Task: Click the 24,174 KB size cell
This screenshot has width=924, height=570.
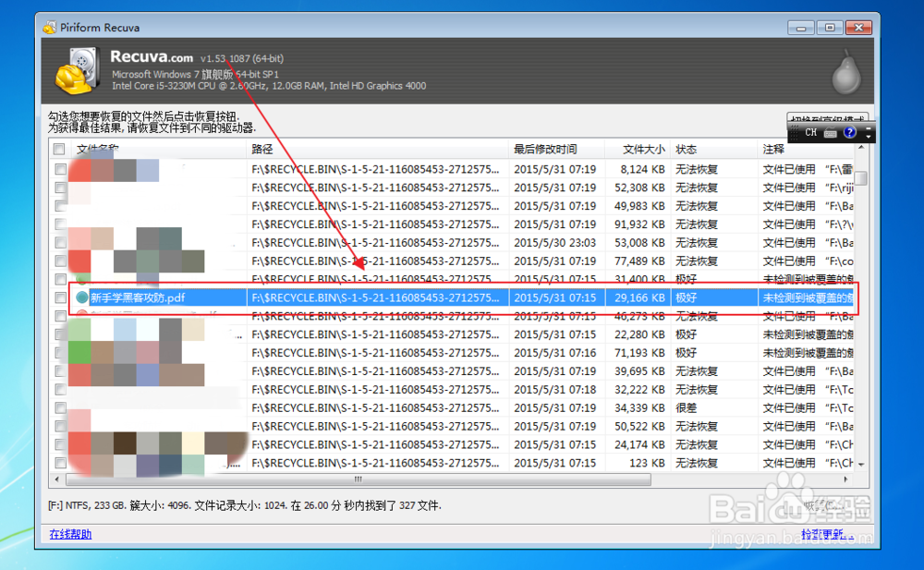Action: [x=639, y=444]
